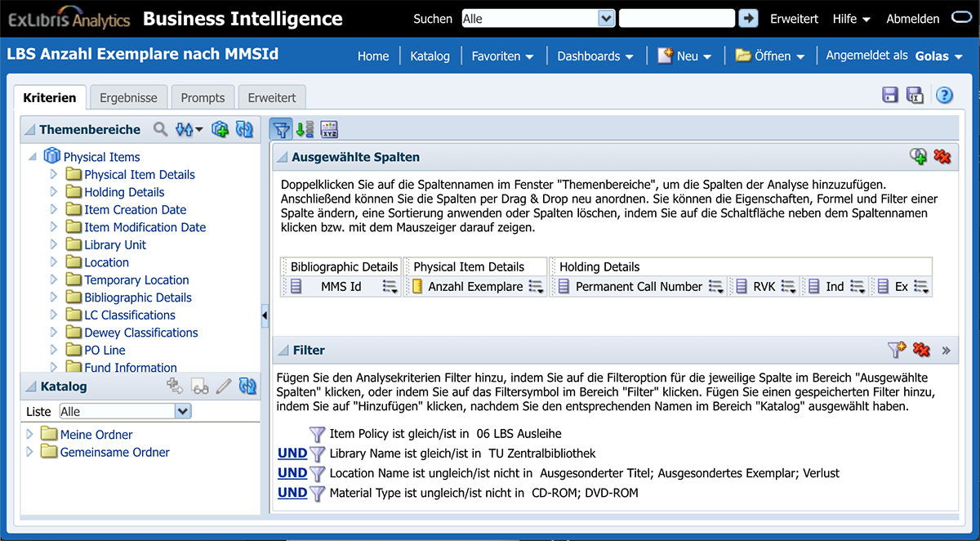980x541 pixels.
Task: Open the Suchen Alle dropdown
Action: point(606,18)
